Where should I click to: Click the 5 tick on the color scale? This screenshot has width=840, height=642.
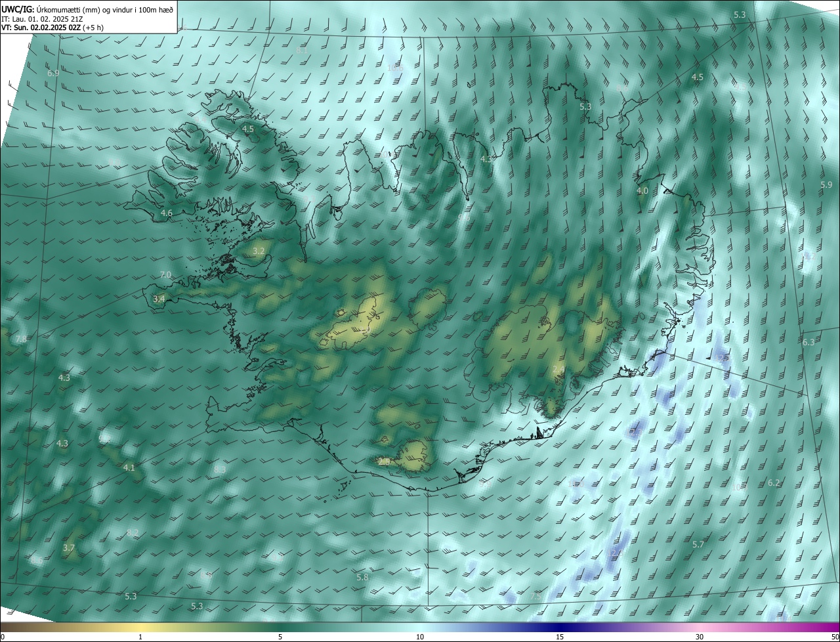pos(280,637)
